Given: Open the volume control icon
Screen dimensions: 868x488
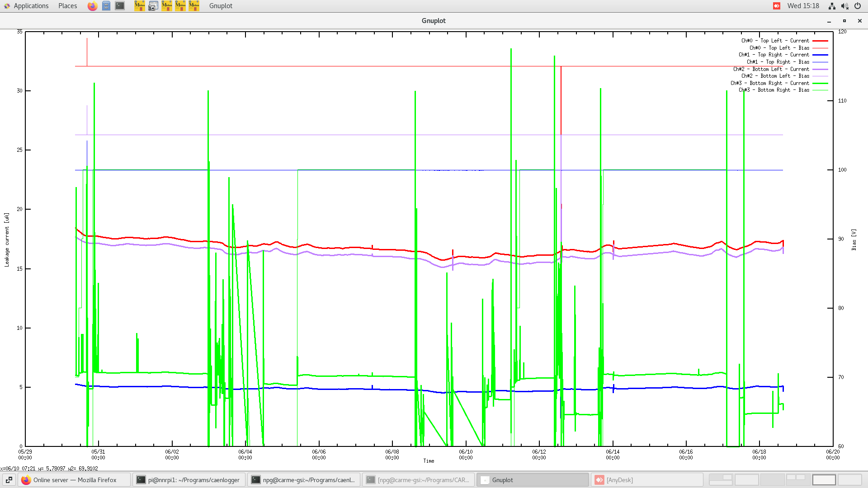Looking at the screenshot, I should click(x=844, y=6).
